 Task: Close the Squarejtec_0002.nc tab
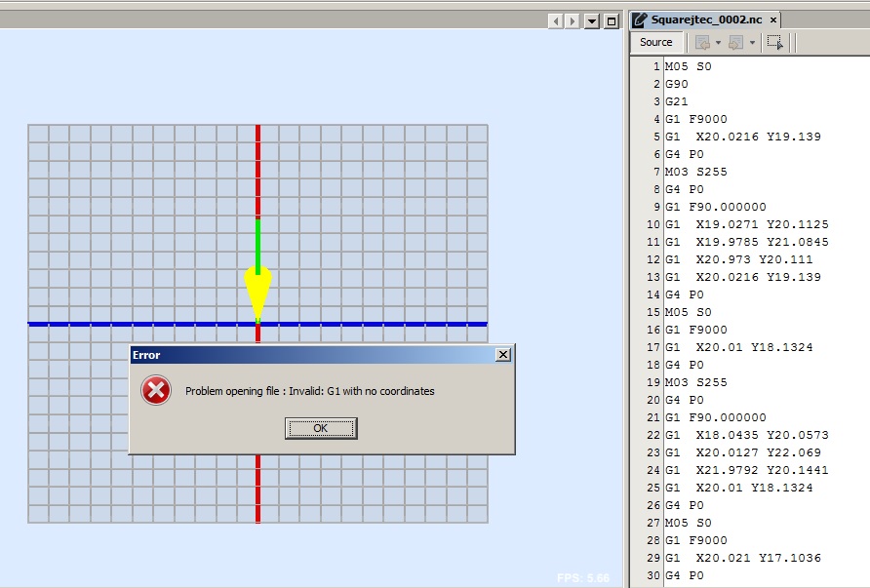(773, 20)
